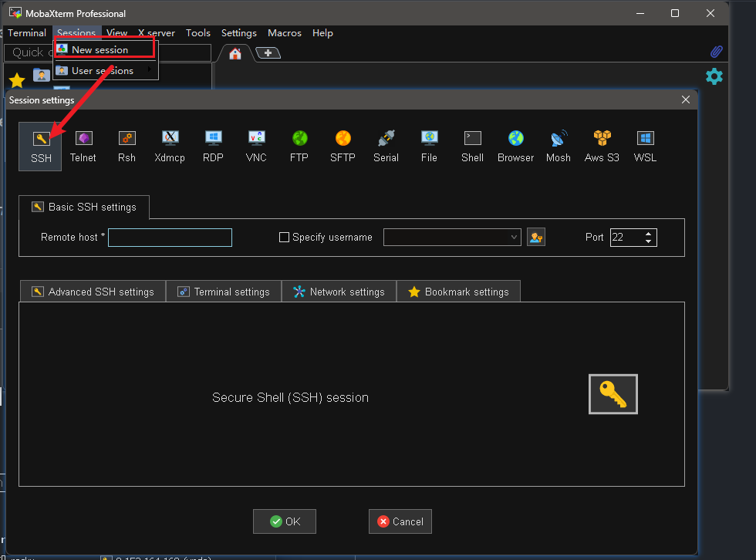
Task: Click the user sessions folder icon in sidebar
Action: point(42,75)
